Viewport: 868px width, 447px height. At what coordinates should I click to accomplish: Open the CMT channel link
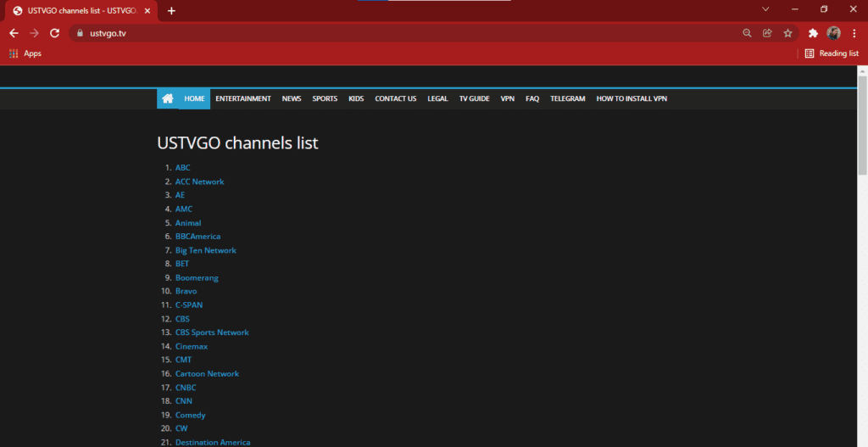pos(183,360)
